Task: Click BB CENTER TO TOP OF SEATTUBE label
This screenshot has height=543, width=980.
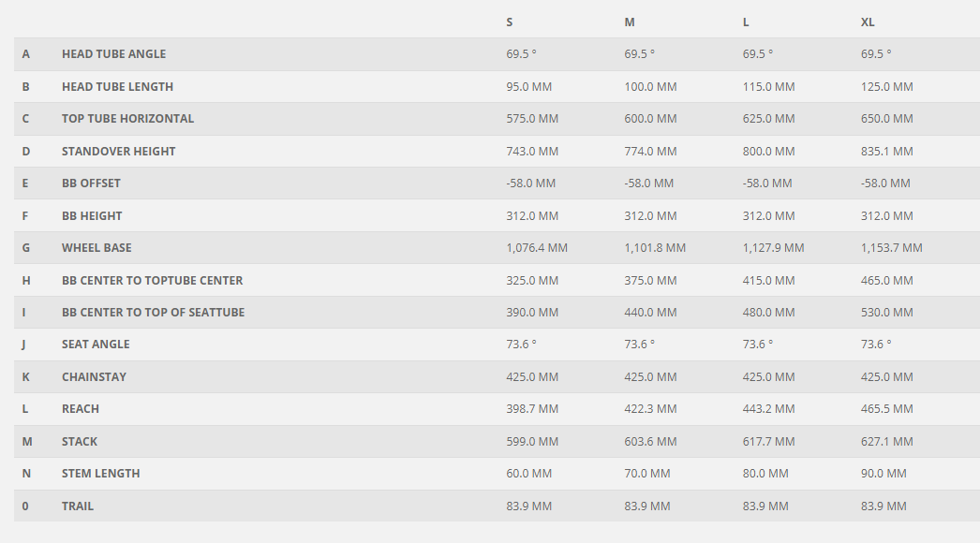Action: pyautogui.click(x=153, y=313)
